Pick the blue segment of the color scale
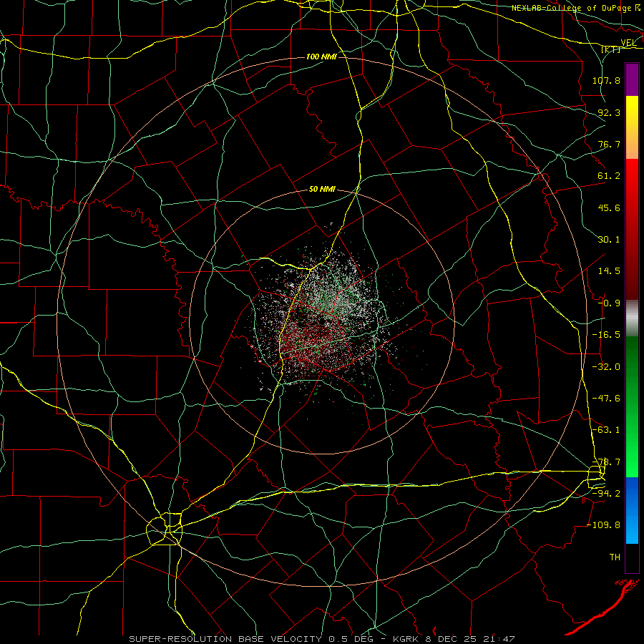Image resolution: width=644 pixels, height=644 pixels. pyautogui.click(x=632, y=510)
